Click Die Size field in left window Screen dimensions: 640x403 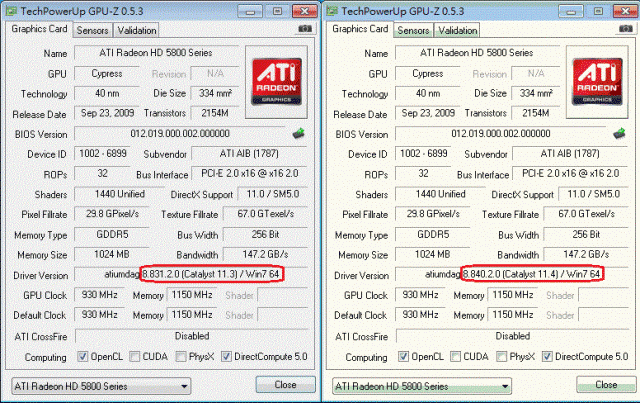pos(215,93)
